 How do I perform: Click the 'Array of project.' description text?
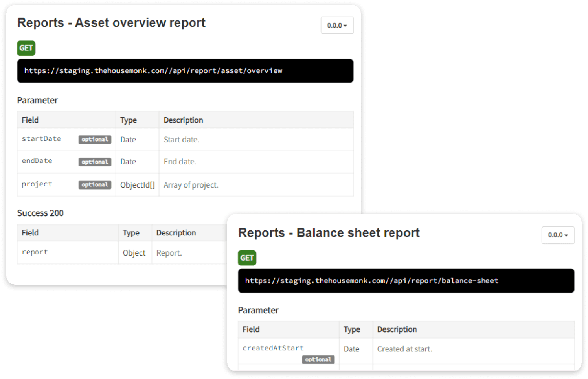[191, 185]
